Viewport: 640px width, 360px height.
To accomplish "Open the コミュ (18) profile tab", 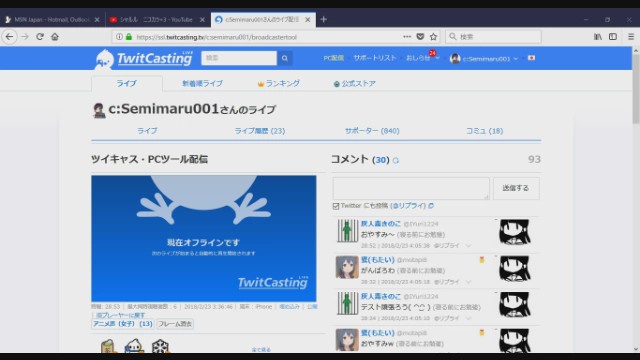I will click(484, 131).
